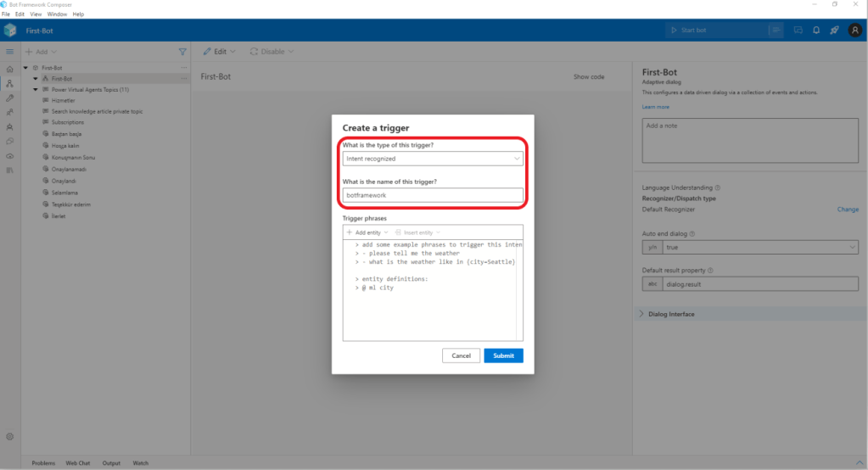Click the Learn more link
868x470 pixels.
click(x=655, y=107)
